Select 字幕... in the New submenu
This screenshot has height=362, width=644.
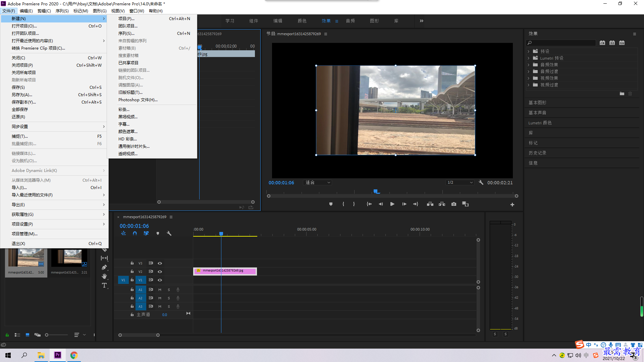tap(152, 124)
